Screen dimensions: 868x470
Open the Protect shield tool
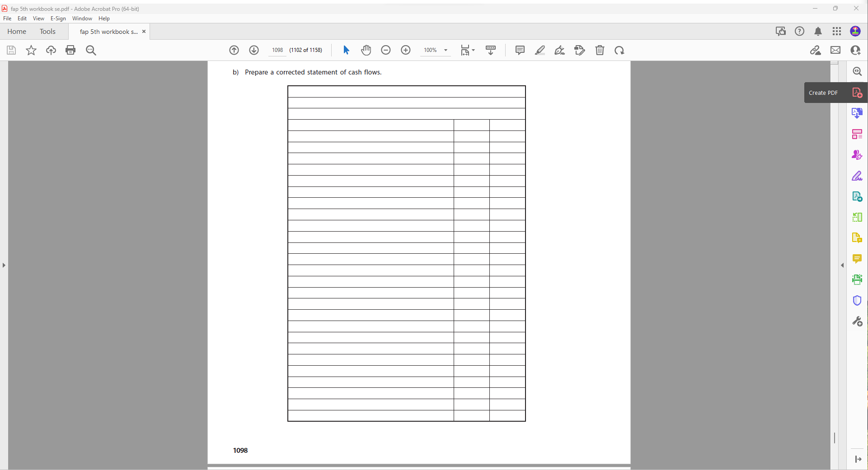(857, 301)
